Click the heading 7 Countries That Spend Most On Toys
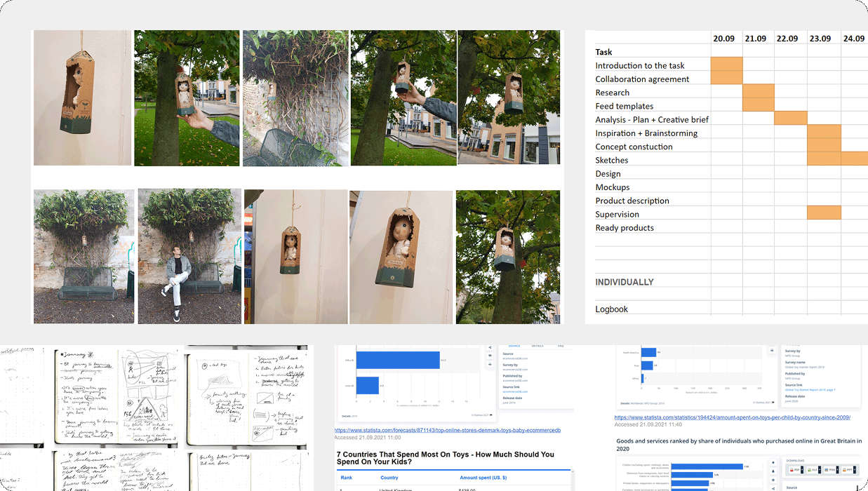The image size is (868, 491). [x=445, y=458]
